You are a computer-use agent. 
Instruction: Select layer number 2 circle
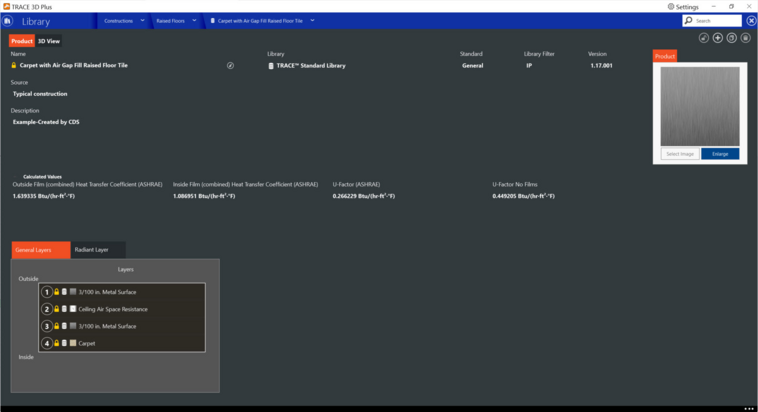pyautogui.click(x=47, y=309)
